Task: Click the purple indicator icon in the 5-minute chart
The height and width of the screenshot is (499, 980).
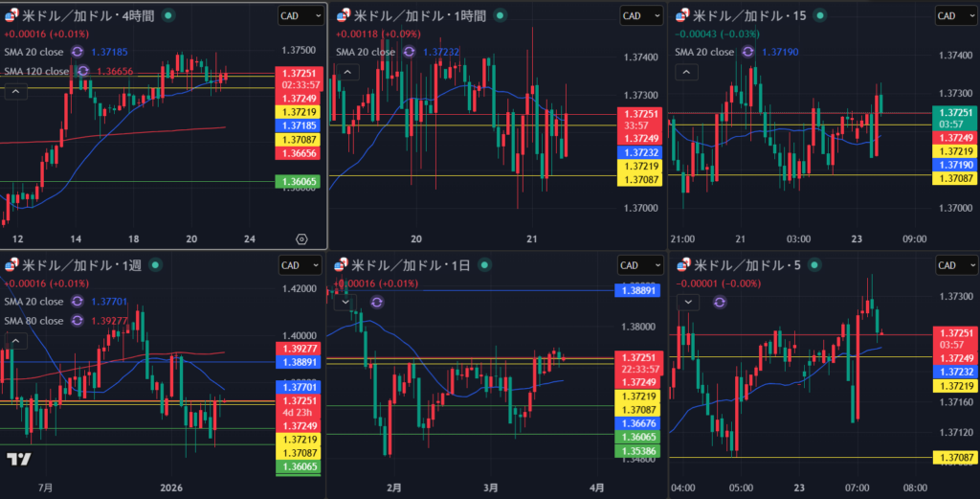Action: point(720,301)
